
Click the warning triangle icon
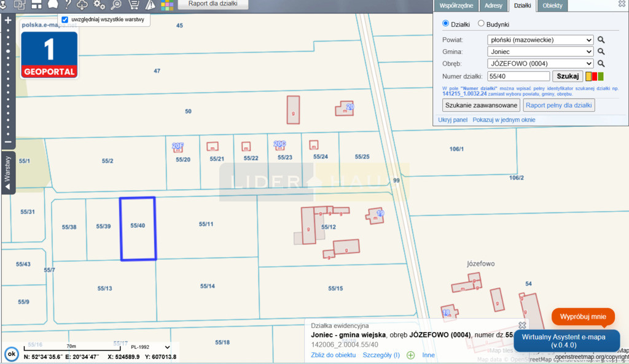click(150, 4)
